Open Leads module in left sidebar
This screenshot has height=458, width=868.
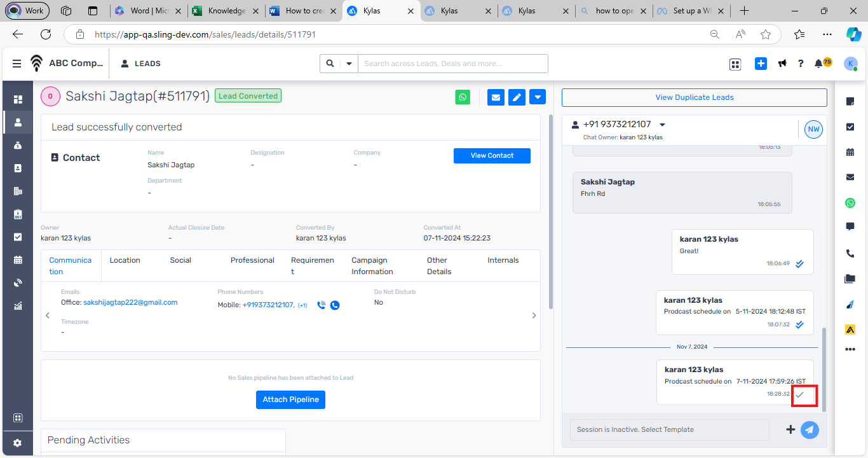[x=18, y=122]
